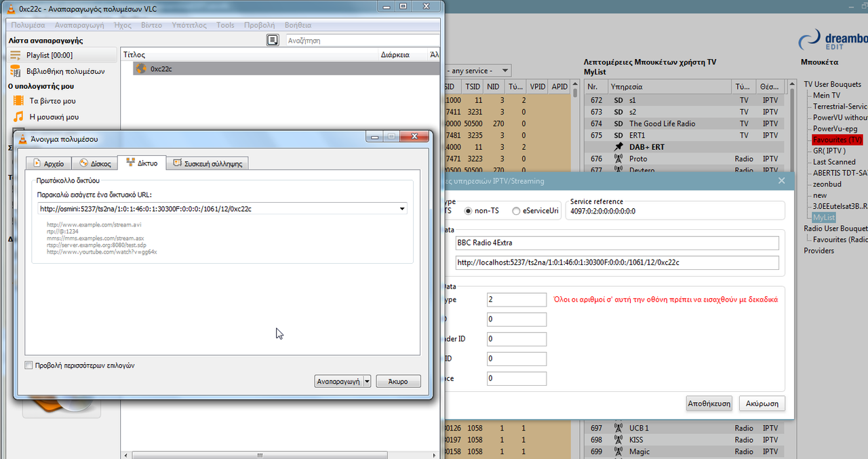868x459 pixels.
Task: Select Providers tree node
Action: tap(819, 251)
